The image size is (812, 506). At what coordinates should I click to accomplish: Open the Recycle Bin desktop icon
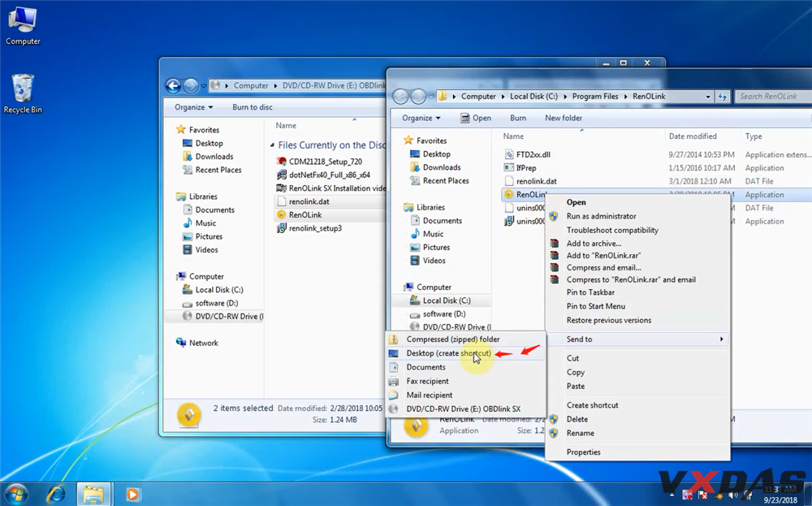(23, 93)
